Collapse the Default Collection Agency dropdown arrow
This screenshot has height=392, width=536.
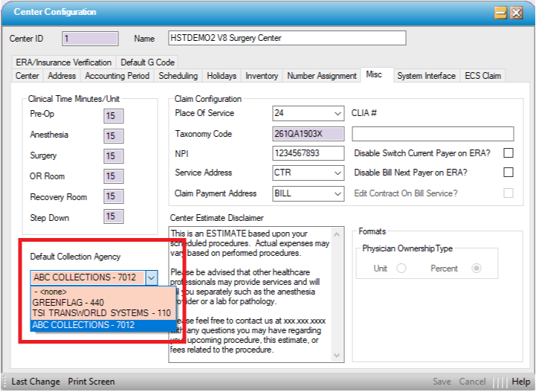click(x=152, y=277)
